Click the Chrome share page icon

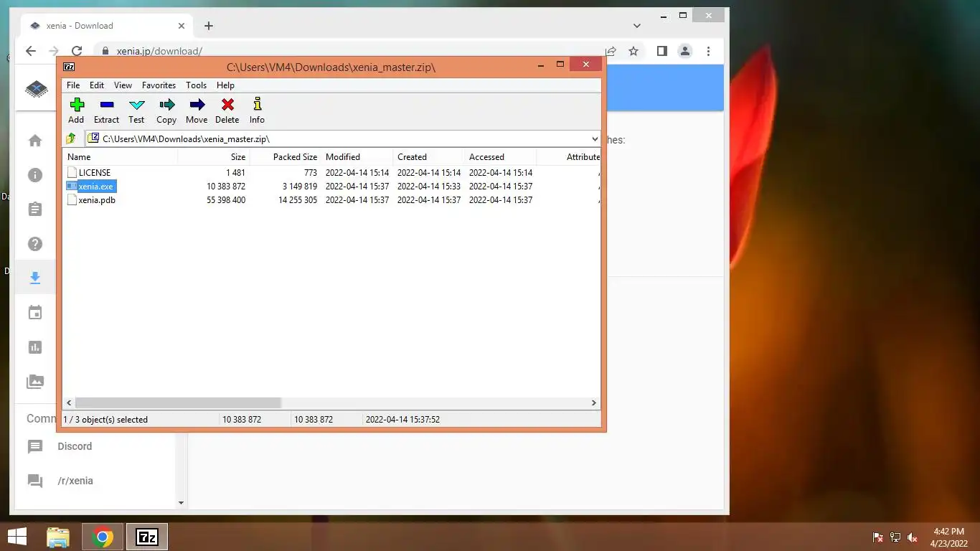(x=611, y=51)
